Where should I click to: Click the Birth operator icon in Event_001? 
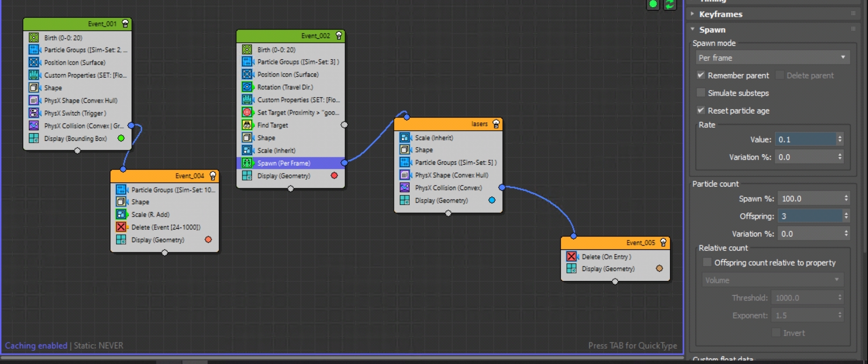[34, 38]
